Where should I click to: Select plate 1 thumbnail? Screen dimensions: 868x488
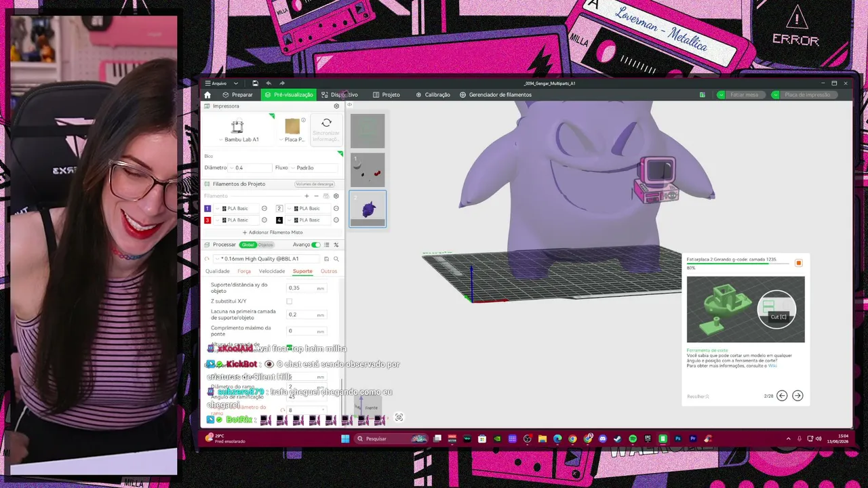pyautogui.click(x=368, y=170)
